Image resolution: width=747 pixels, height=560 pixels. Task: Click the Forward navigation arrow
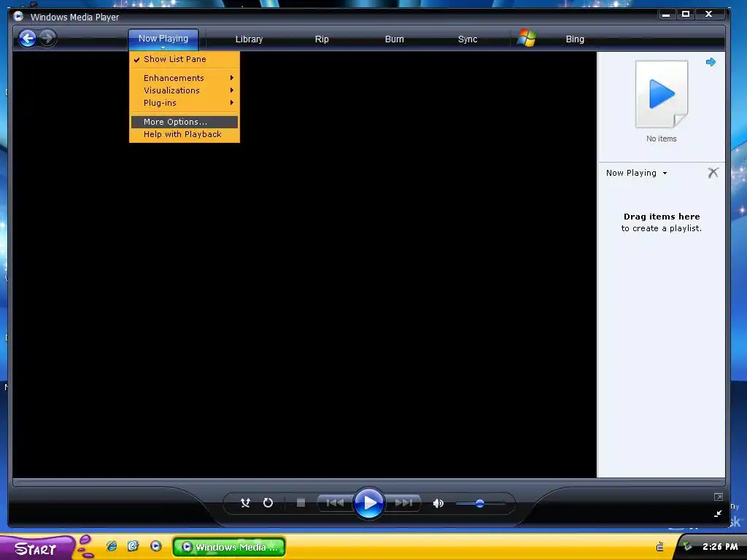click(x=47, y=38)
